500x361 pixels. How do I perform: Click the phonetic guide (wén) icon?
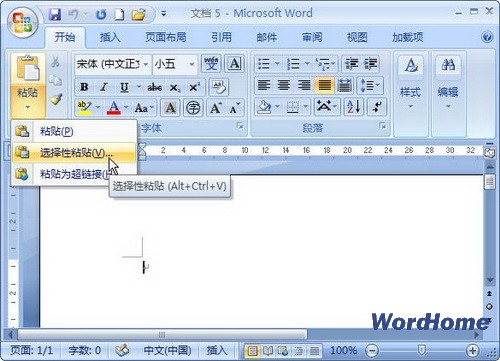coord(211,64)
